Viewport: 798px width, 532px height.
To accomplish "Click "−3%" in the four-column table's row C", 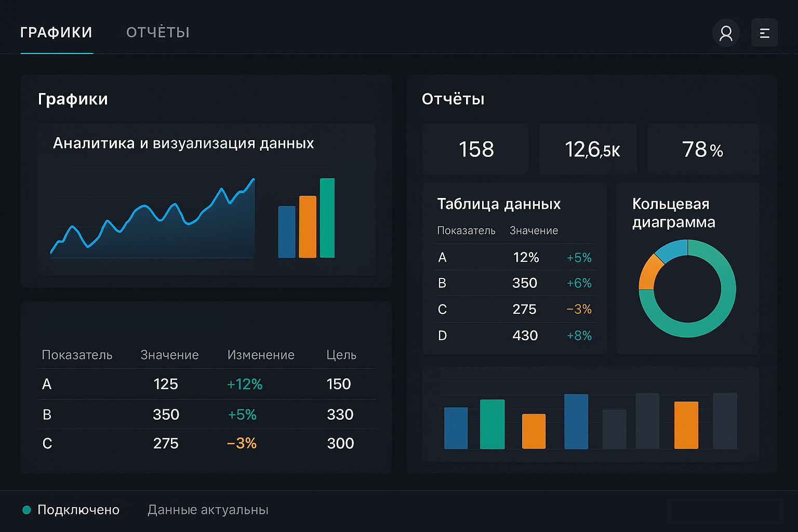I will (242, 443).
